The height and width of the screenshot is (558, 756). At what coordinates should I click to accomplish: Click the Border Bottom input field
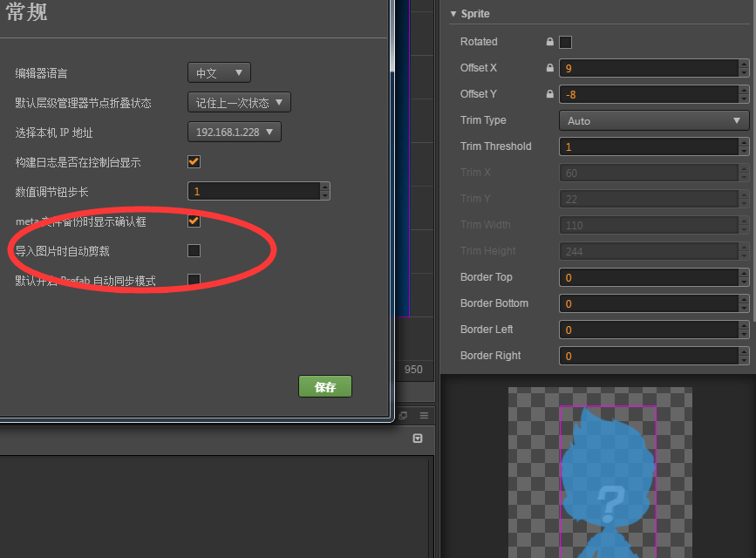(x=649, y=303)
